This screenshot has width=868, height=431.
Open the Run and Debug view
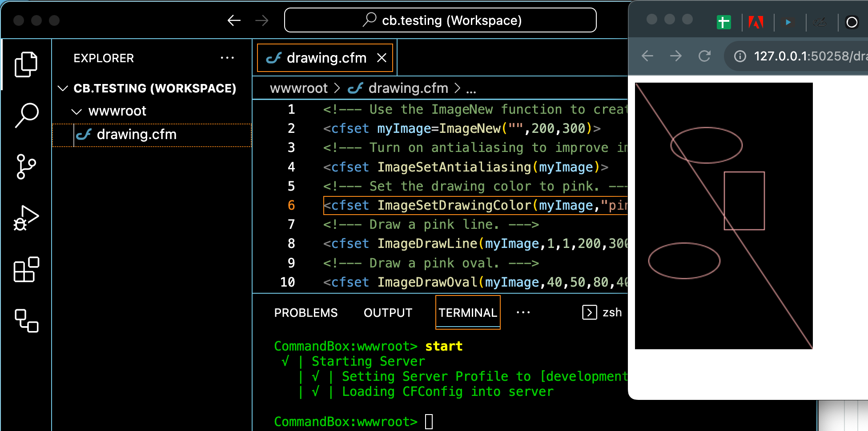pyautogui.click(x=26, y=218)
